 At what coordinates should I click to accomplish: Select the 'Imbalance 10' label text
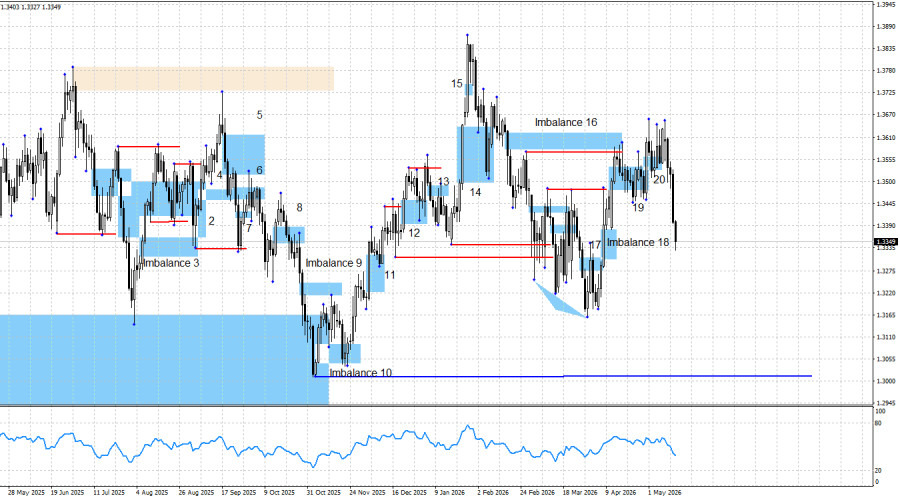coord(360,373)
